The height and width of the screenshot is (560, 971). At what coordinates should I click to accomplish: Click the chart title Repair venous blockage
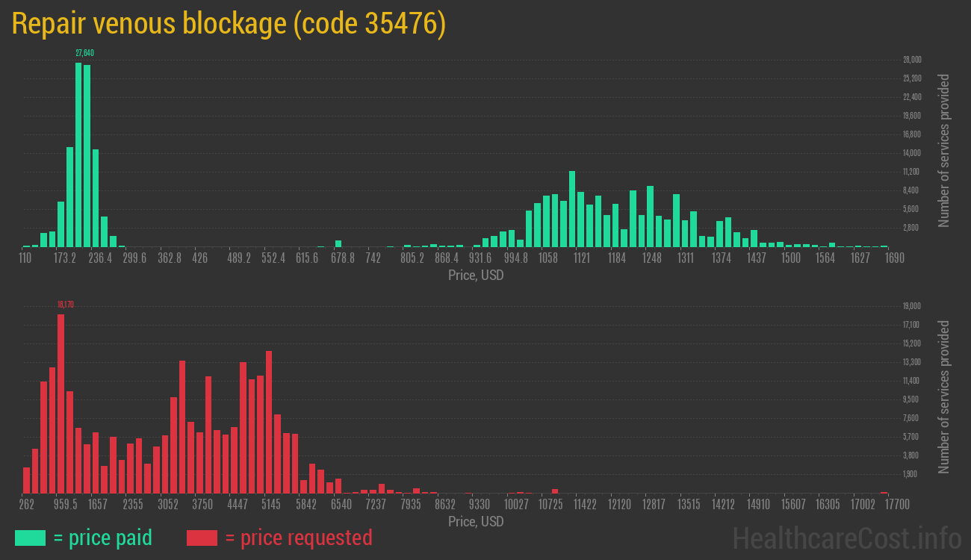(229, 24)
